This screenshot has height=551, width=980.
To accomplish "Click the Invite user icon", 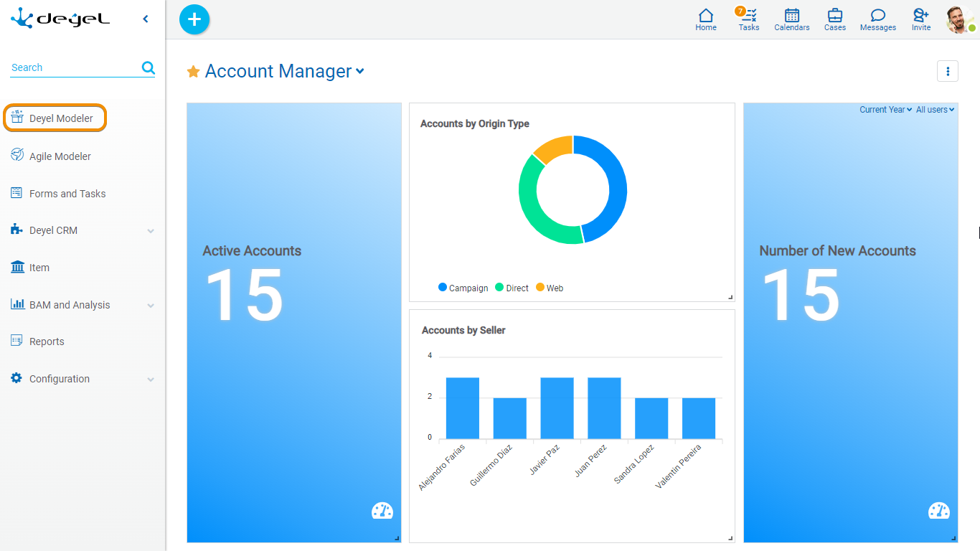I will [921, 19].
